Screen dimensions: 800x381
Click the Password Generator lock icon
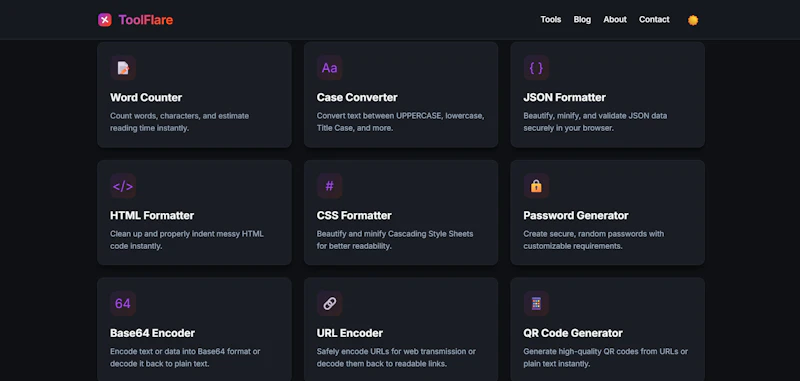[536, 186]
